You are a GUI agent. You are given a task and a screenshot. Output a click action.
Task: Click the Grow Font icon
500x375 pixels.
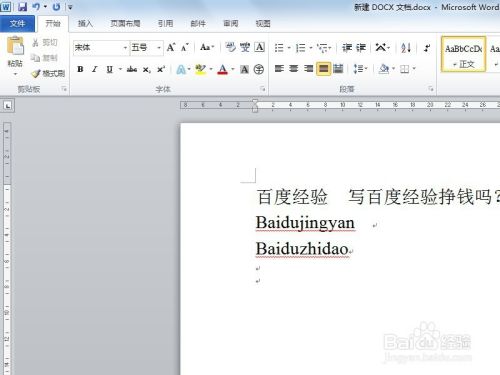171,48
